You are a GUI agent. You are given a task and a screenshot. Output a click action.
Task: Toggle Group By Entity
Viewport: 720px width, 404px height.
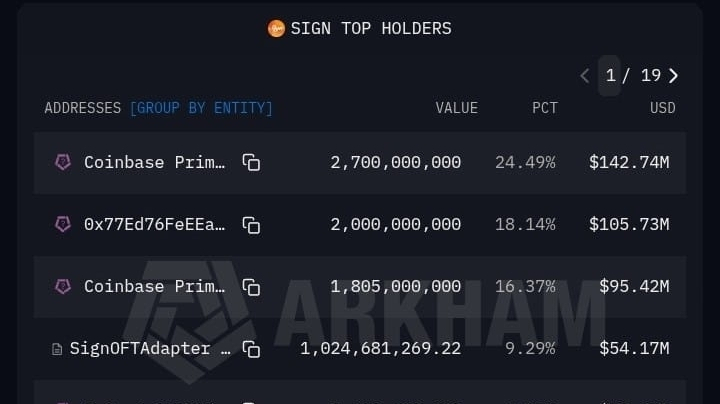tap(201, 108)
